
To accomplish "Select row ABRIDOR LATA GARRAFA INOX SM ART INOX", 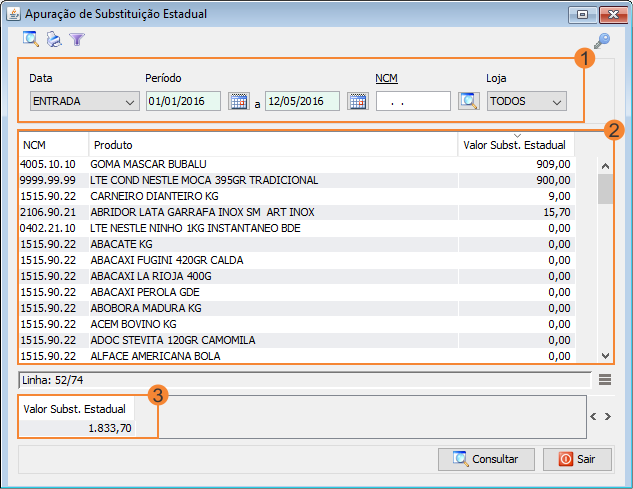I will (297, 212).
